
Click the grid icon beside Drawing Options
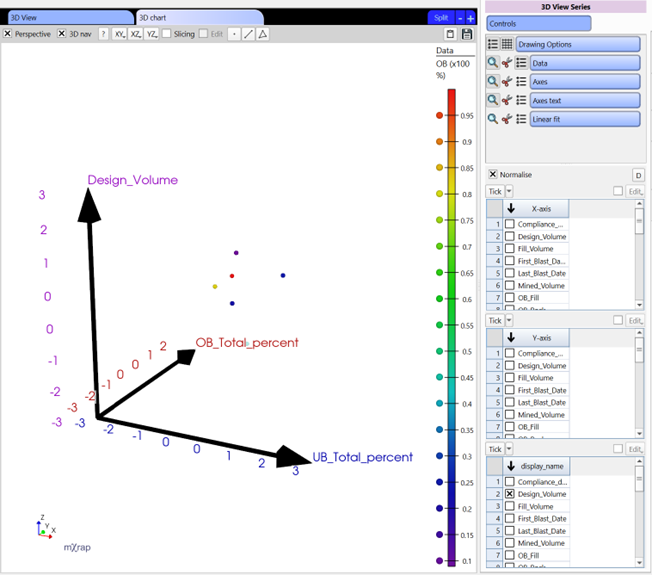coord(507,45)
